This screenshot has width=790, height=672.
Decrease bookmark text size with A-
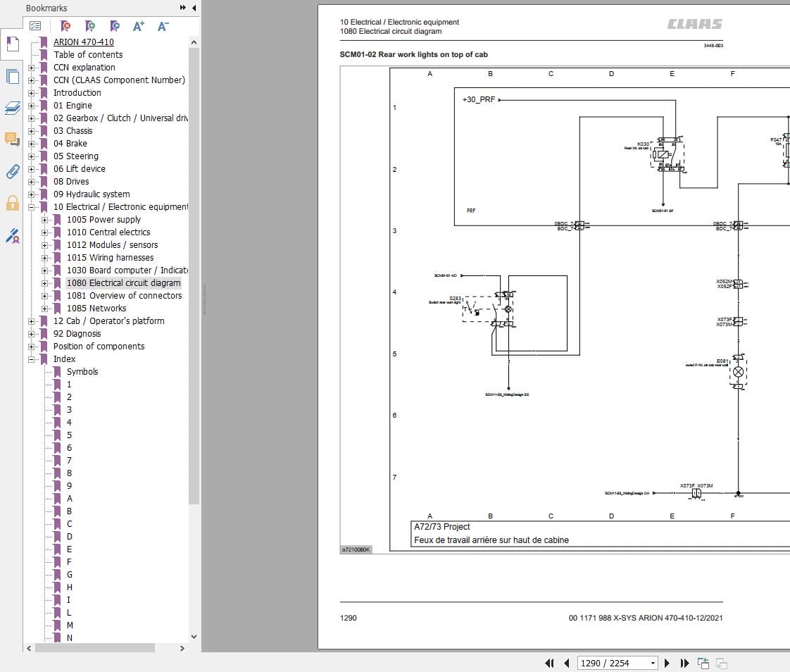(163, 25)
